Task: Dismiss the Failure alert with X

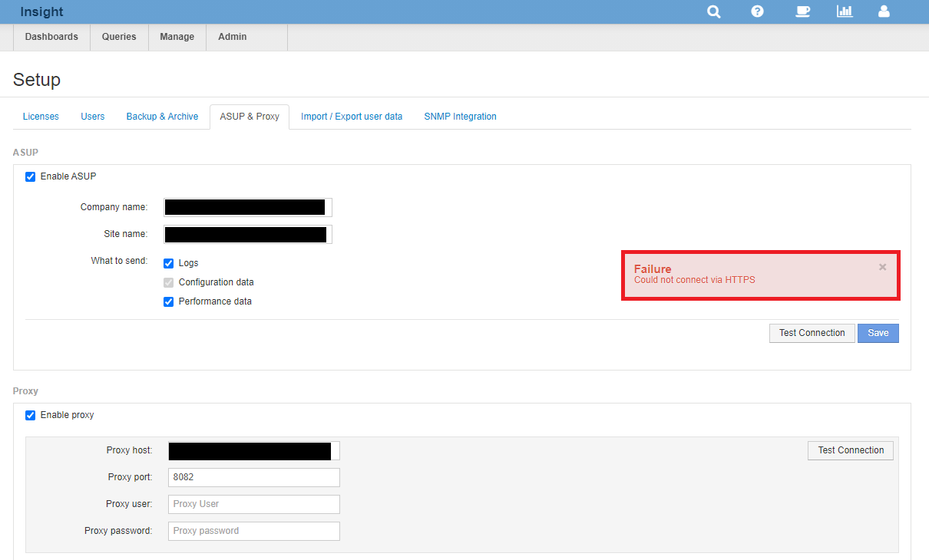Action: tap(882, 267)
